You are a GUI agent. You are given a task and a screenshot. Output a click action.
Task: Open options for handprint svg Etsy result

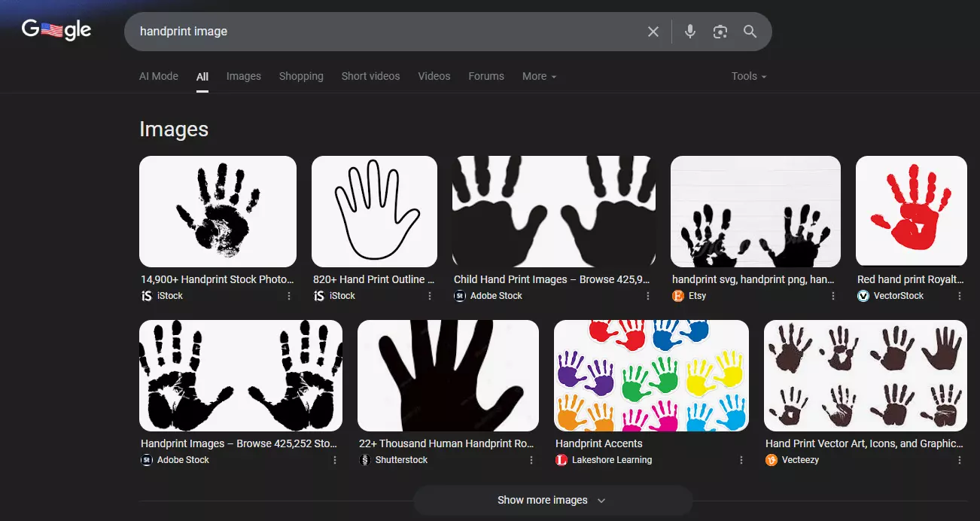tap(833, 296)
